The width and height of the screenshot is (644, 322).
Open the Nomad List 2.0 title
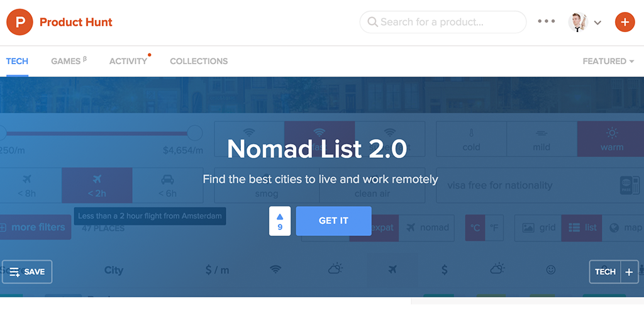click(x=317, y=148)
